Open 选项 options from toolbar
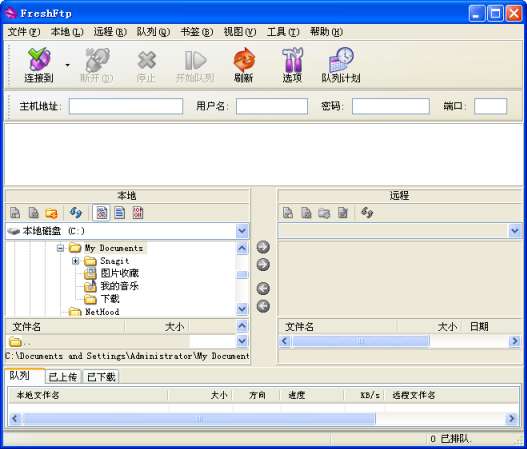527x449 pixels. [x=292, y=65]
